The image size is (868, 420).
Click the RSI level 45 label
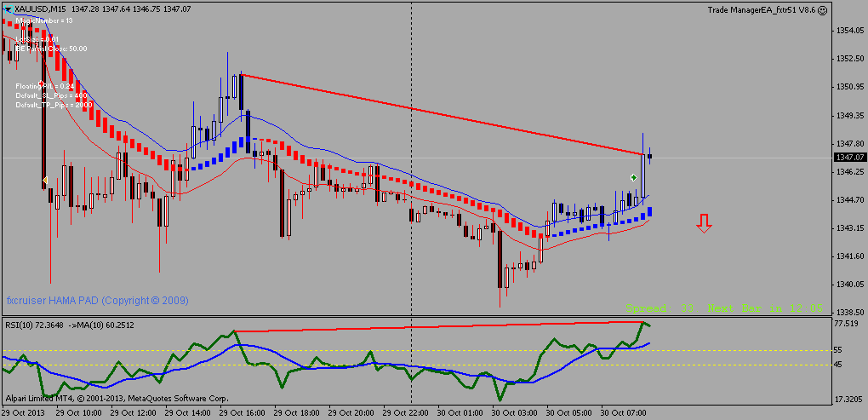pyautogui.click(x=840, y=364)
